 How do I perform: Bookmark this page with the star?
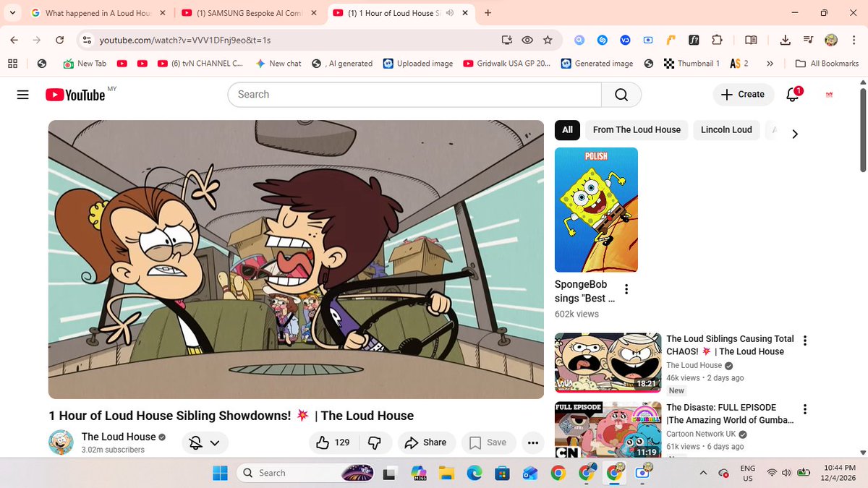point(548,40)
